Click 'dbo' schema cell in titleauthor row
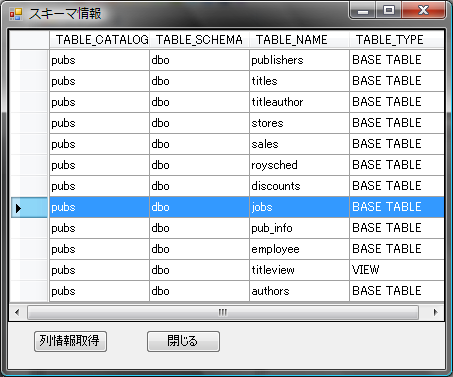 pos(199,102)
